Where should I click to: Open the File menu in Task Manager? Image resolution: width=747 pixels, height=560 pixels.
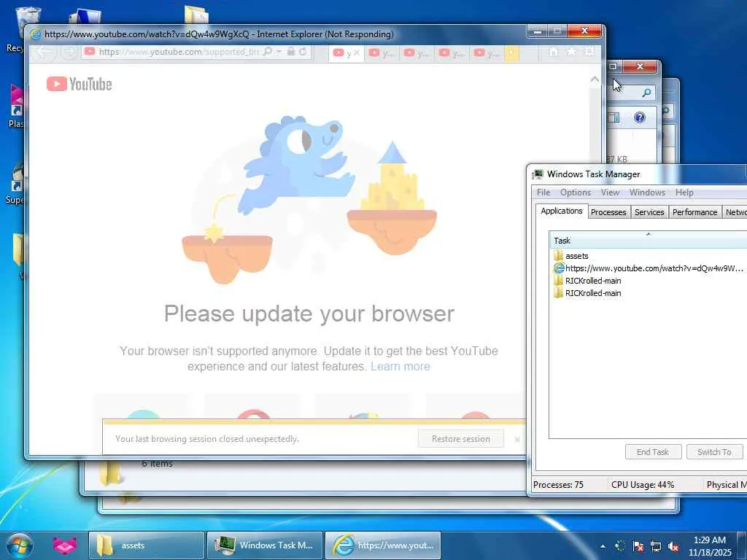tap(543, 192)
